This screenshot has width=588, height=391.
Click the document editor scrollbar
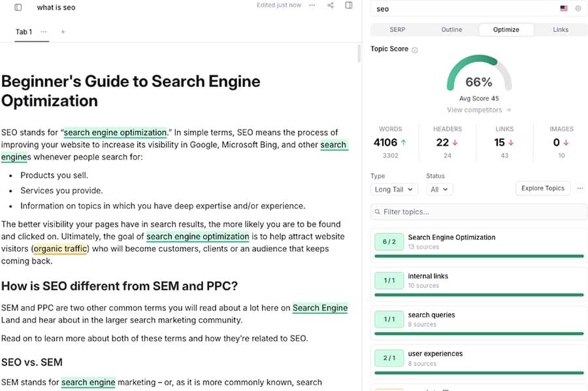(359, 54)
